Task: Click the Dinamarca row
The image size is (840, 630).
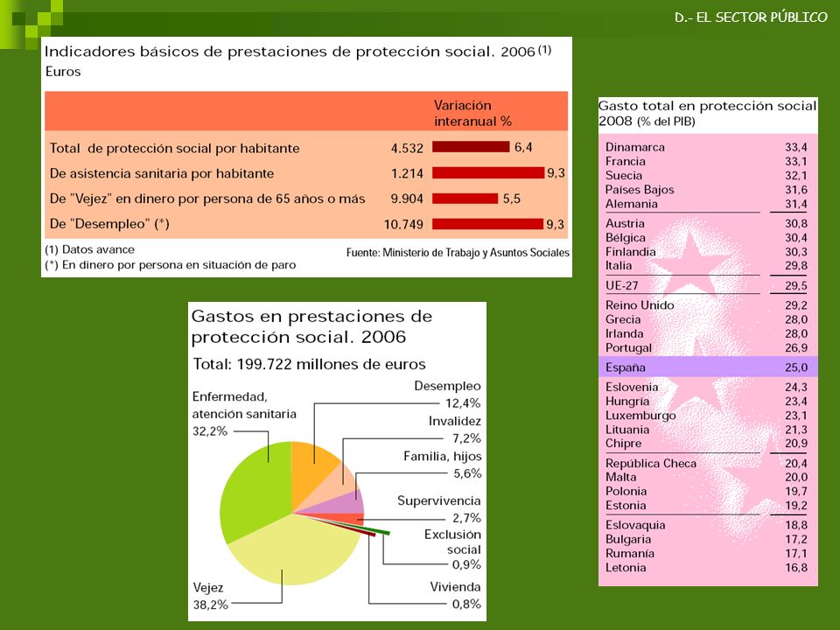Action: pos(706,147)
